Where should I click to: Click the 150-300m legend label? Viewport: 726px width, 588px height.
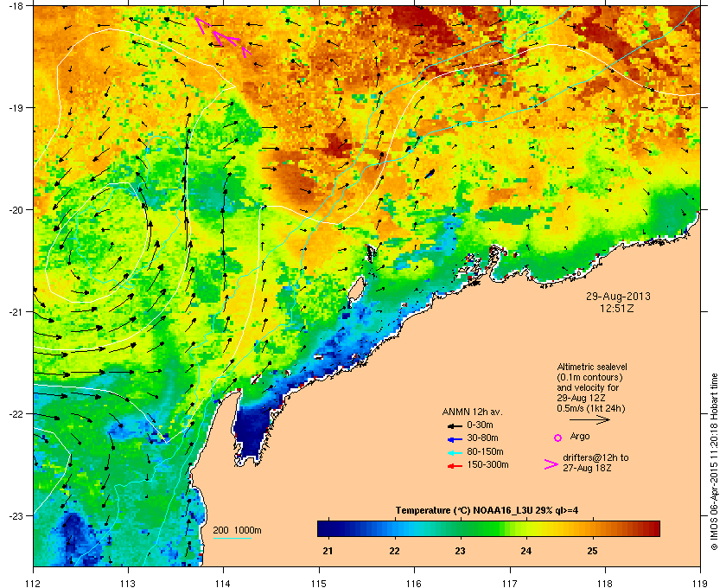[x=487, y=464]
